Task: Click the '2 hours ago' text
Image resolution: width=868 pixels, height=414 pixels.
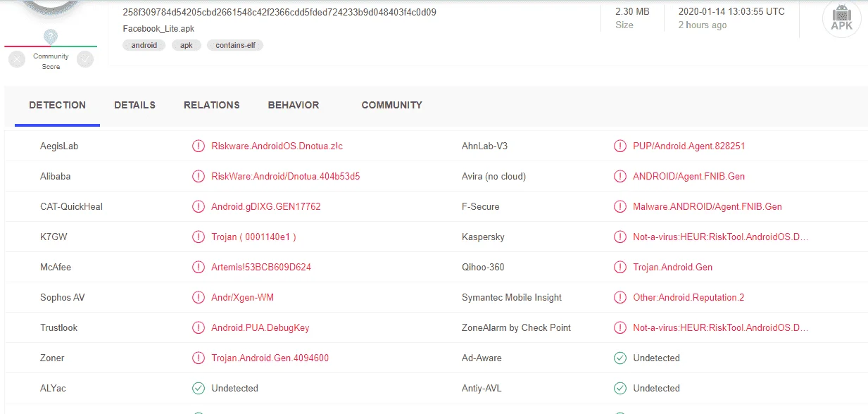Action: (x=703, y=25)
